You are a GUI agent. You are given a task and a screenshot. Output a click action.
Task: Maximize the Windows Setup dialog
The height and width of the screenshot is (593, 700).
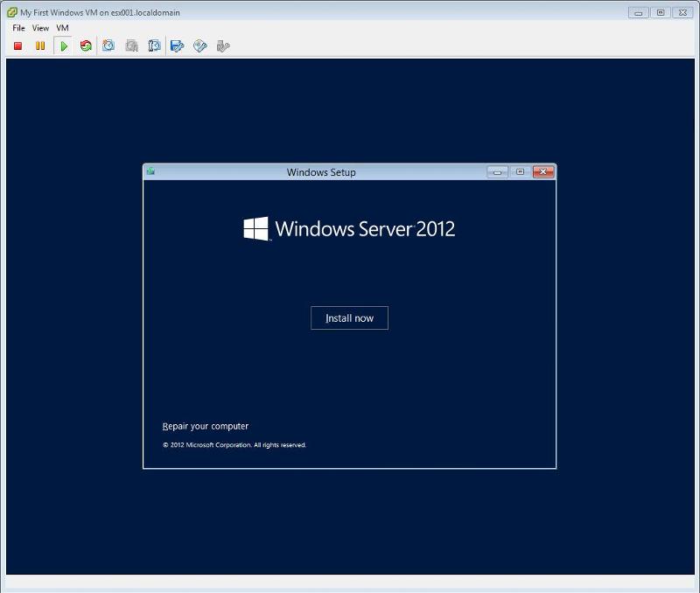pos(520,171)
